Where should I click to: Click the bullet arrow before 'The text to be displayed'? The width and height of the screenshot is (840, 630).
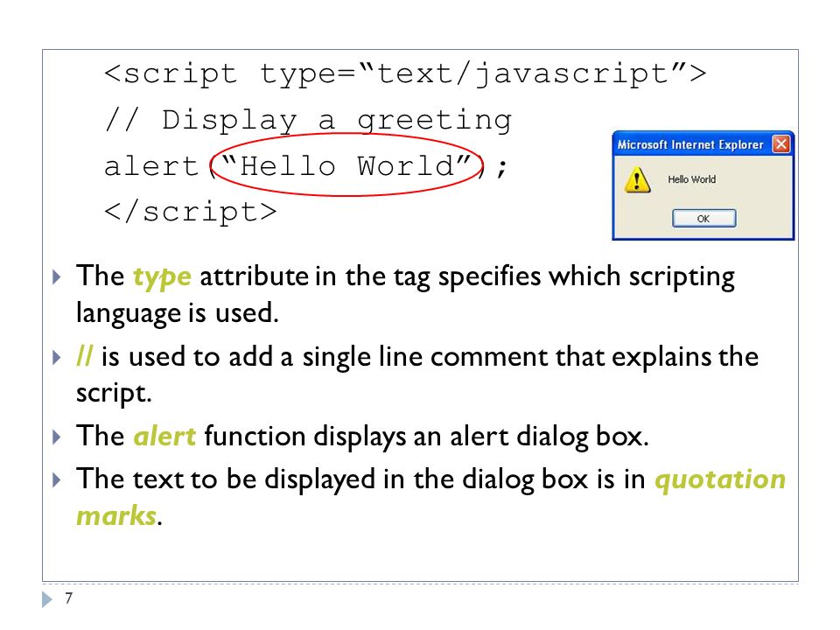pos(57,480)
